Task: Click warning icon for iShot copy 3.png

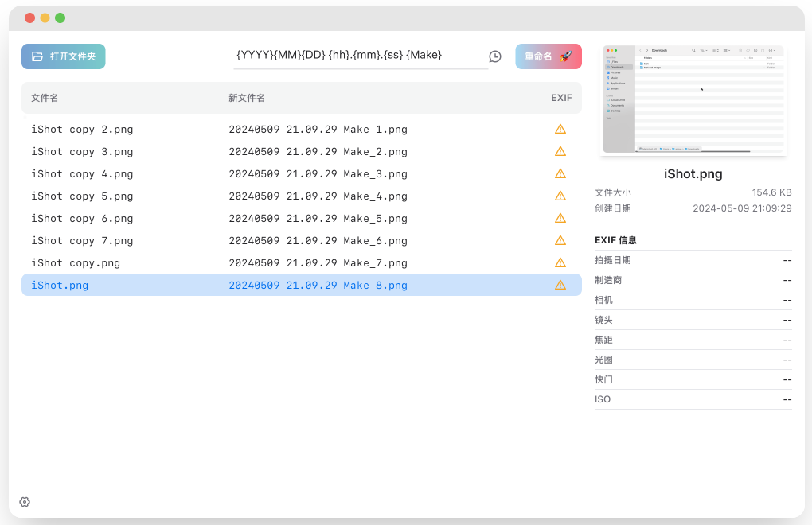Action: click(x=560, y=151)
